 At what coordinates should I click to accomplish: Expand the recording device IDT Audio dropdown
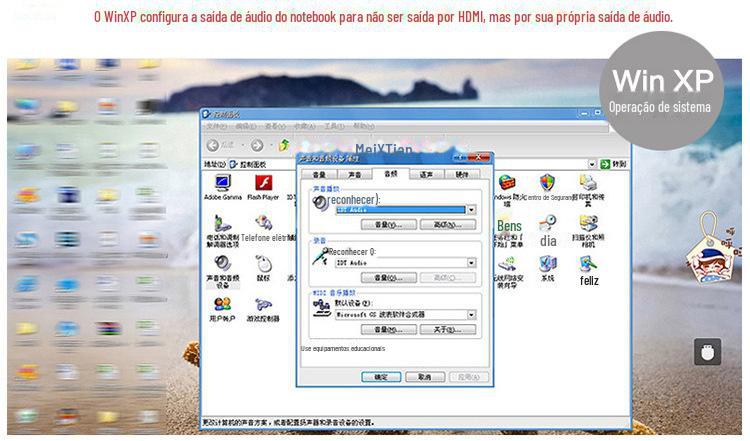[x=472, y=263]
